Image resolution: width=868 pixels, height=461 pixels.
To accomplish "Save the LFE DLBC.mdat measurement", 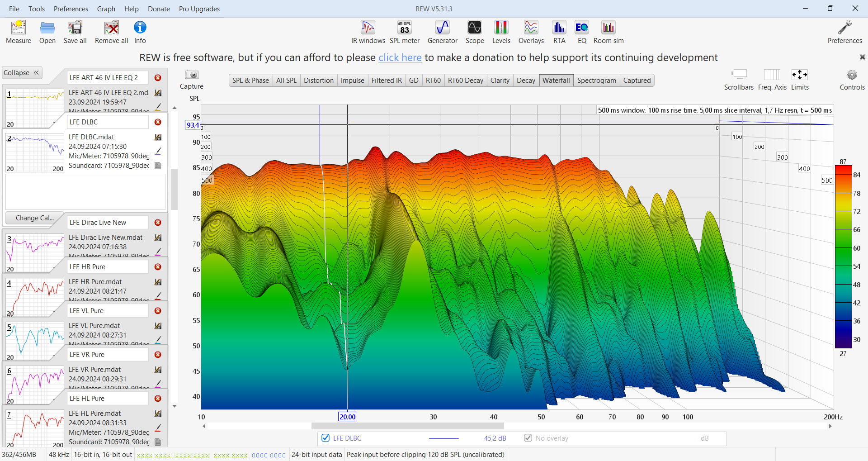I will [x=158, y=137].
